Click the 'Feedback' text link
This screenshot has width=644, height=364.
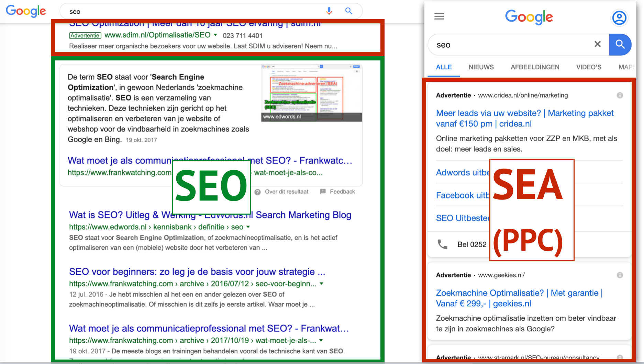(x=342, y=192)
